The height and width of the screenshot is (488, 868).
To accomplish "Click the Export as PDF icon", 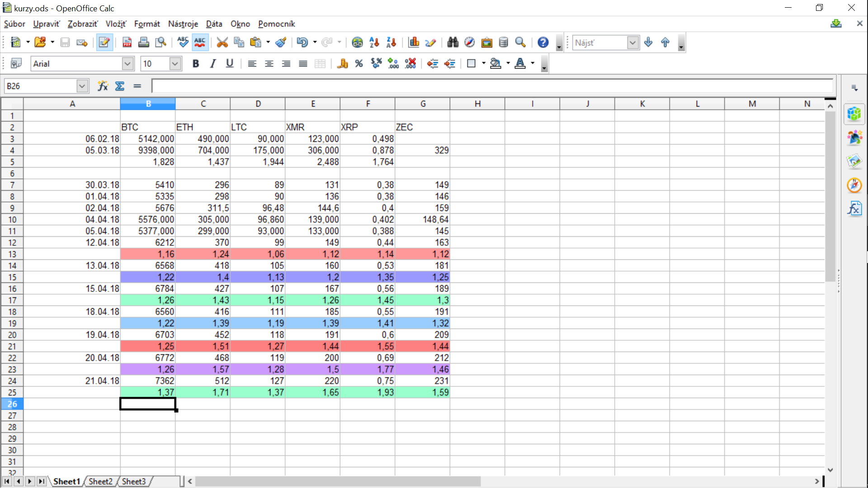I will click(x=127, y=42).
